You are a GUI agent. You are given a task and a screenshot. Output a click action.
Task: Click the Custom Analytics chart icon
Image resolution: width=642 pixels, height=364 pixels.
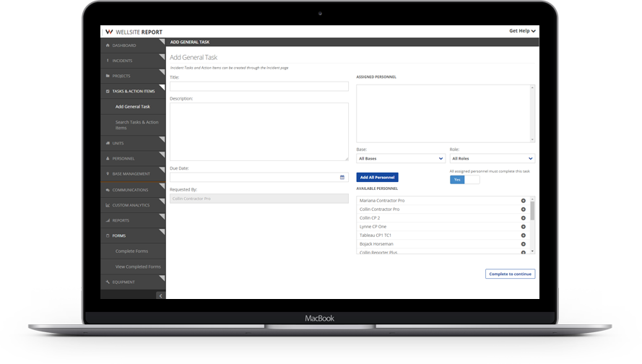108,205
